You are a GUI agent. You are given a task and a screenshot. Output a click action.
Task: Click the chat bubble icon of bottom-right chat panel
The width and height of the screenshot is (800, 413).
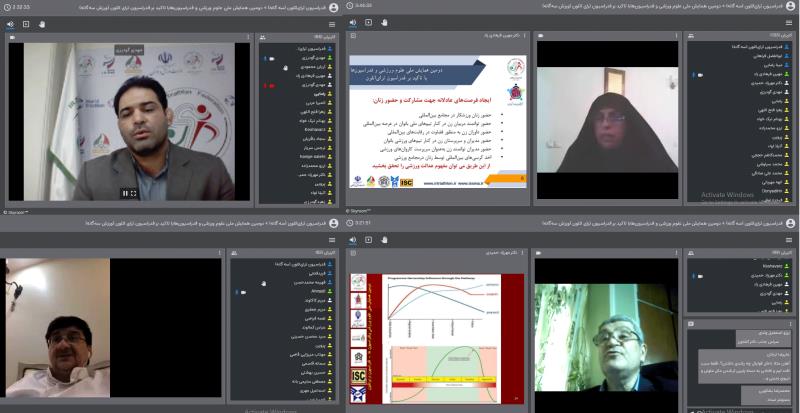(x=690, y=324)
